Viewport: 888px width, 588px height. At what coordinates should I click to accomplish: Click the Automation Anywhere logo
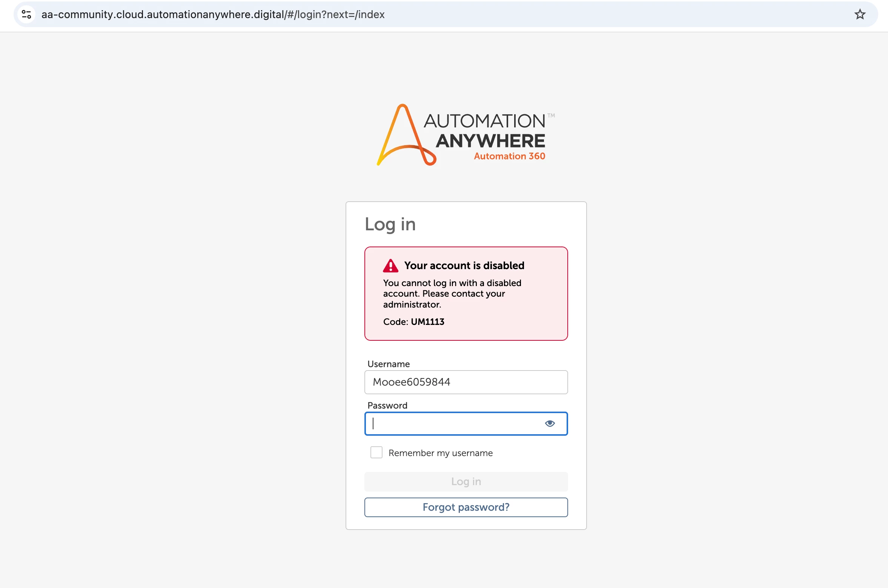[x=466, y=135]
